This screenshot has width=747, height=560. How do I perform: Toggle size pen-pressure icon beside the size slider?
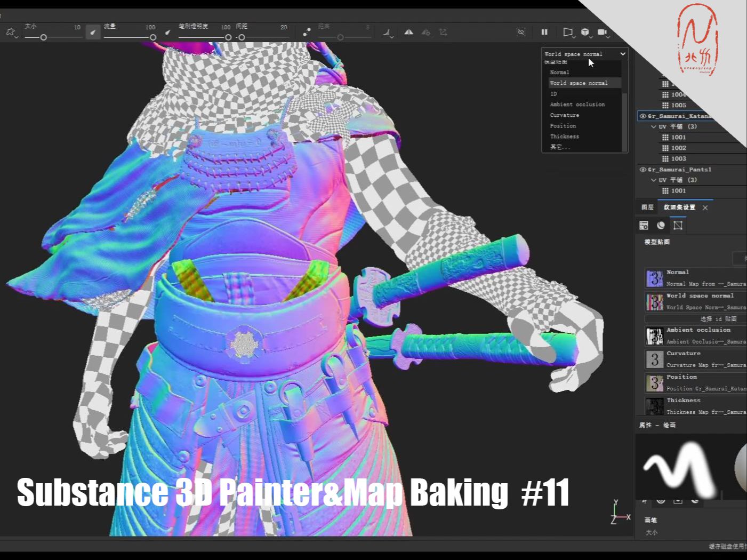93,33
